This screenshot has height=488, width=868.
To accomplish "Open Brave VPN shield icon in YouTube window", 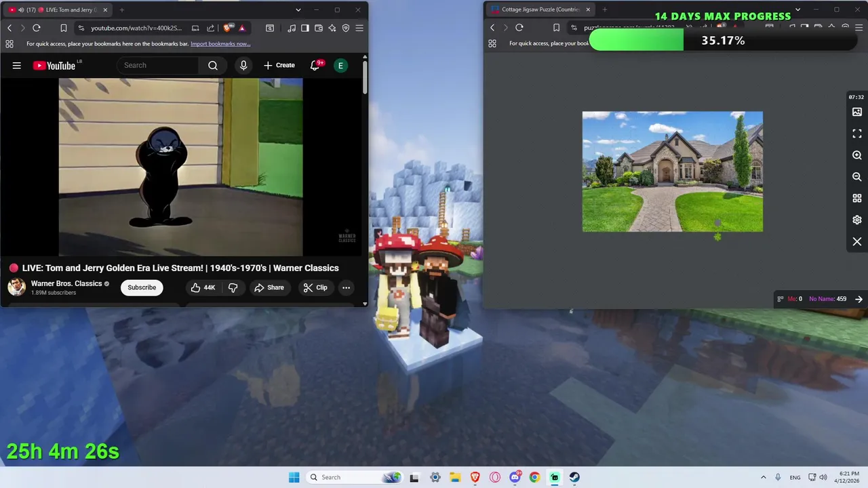I will tap(346, 28).
